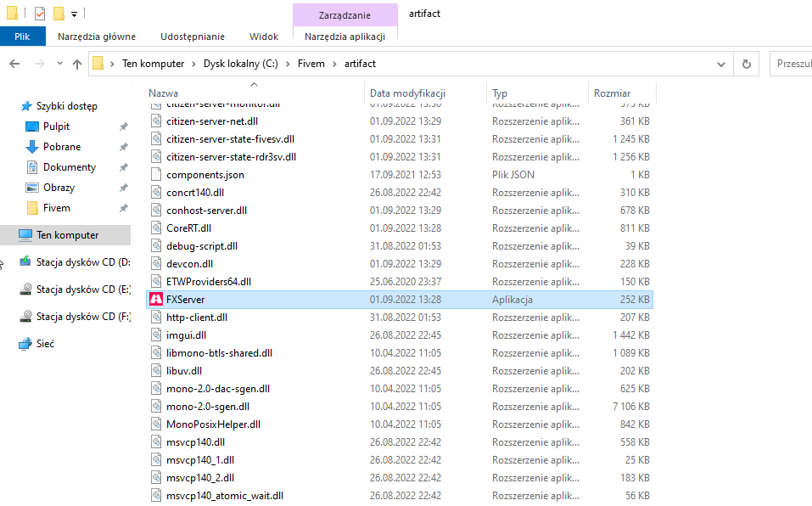Go up one folder level
Image resolution: width=812 pixels, height=506 pixels.
click(x=77, y=64)
